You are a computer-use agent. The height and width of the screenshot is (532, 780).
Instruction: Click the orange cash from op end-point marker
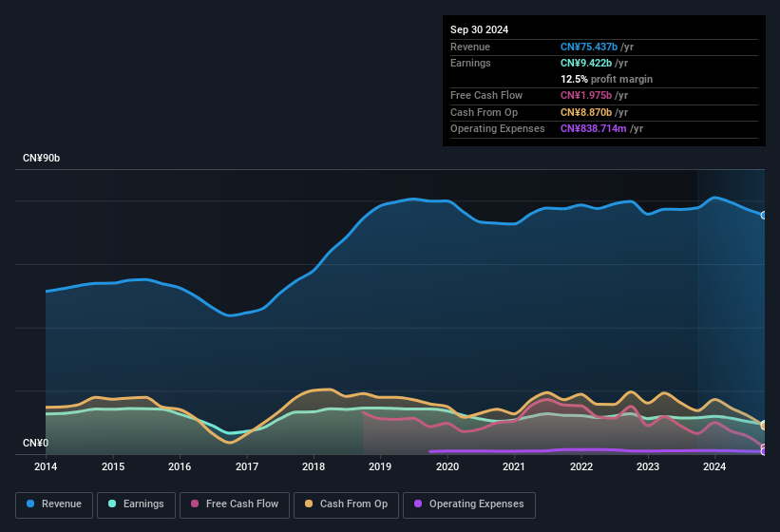(x=764, y=426)
